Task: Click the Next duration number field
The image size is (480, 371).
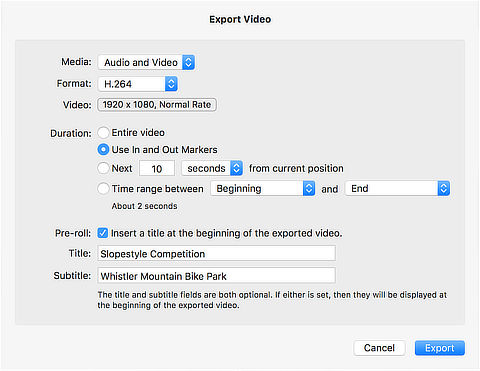Action: [x=157, y=168]
